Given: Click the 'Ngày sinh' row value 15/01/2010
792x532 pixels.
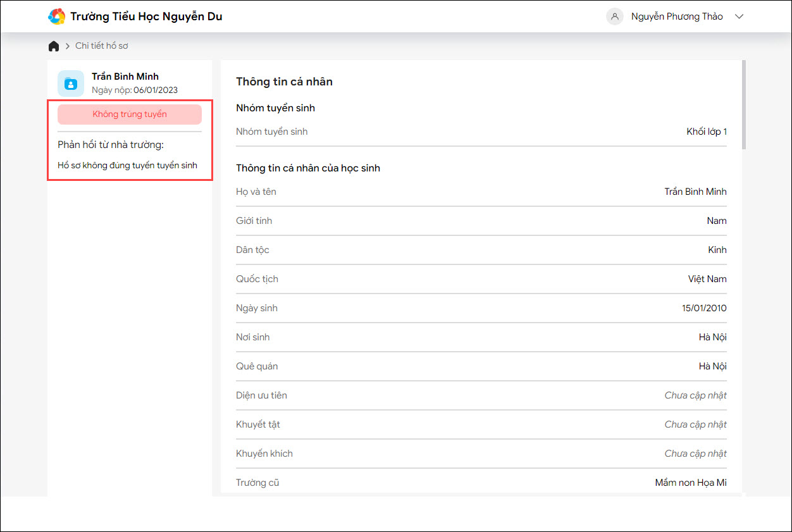Looking at the screenshot, I should click(704, 308).
